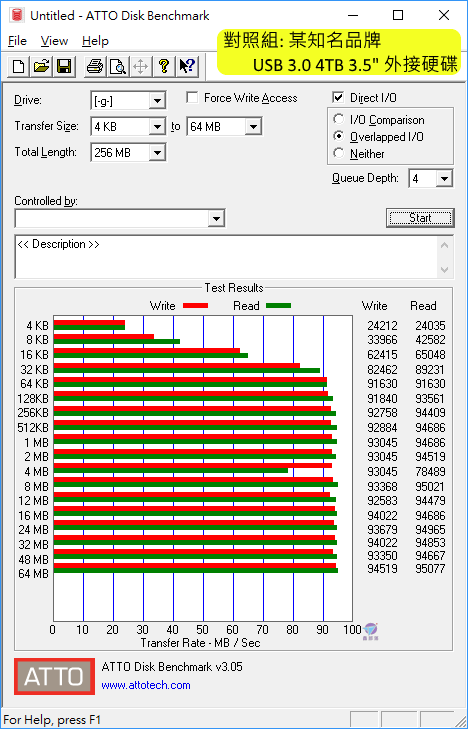
Task: Click the Open file folder icon
Action: pyautogui.click(x=41, y=66)
